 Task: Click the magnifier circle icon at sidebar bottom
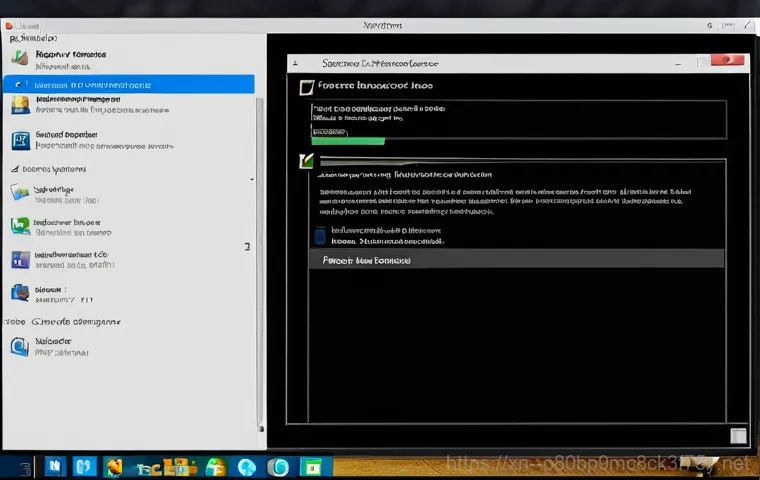click(x=20, y=347)
